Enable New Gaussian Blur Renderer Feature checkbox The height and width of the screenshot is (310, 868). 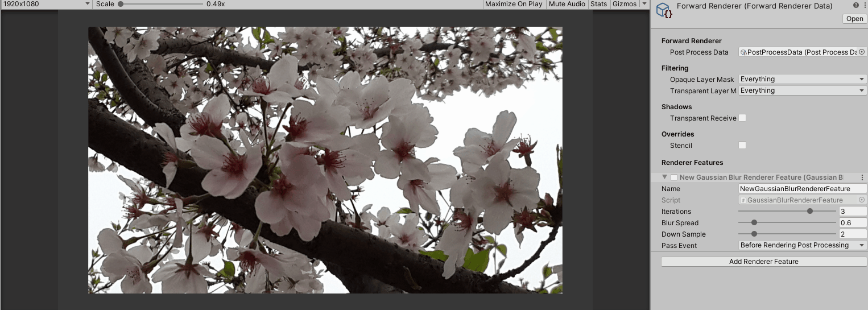pyautogui.click(x=674, y=177)
